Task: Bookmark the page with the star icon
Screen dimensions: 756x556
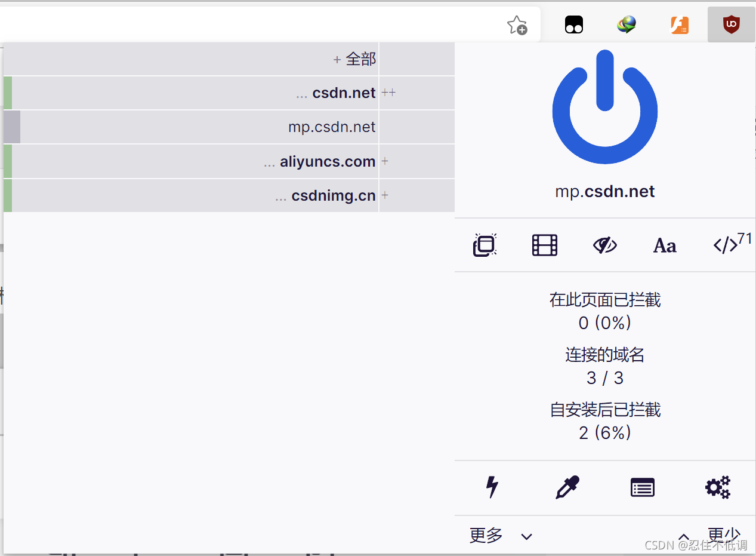Action: pyautogui.click(x=517, y=25)
